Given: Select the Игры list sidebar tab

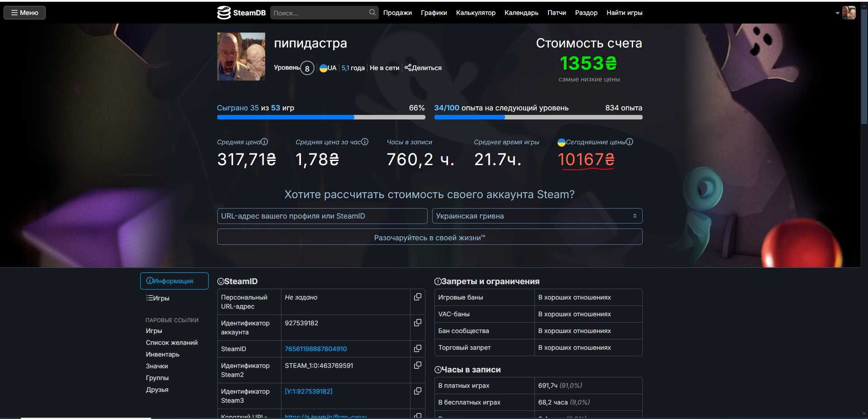Looking at the screenshot, I should click(x=158, y=298).
